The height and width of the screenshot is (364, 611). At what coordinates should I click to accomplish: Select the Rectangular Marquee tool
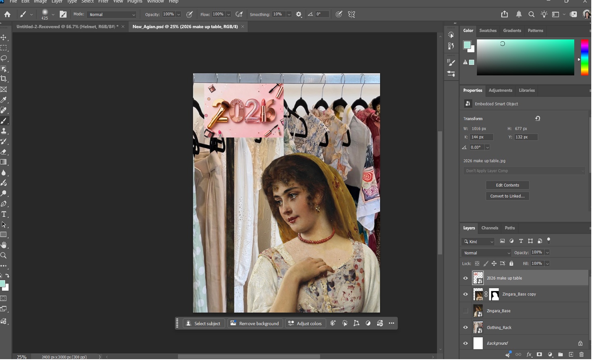[4, 48]
